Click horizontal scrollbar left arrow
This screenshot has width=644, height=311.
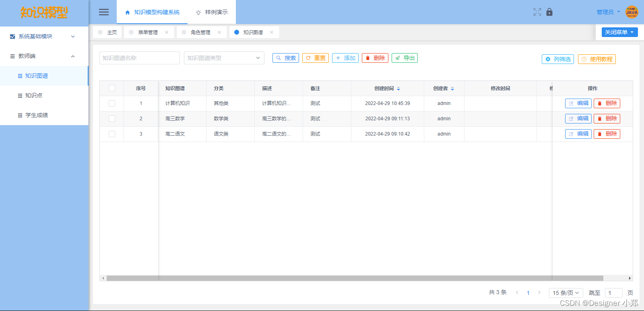click(103, 278)
